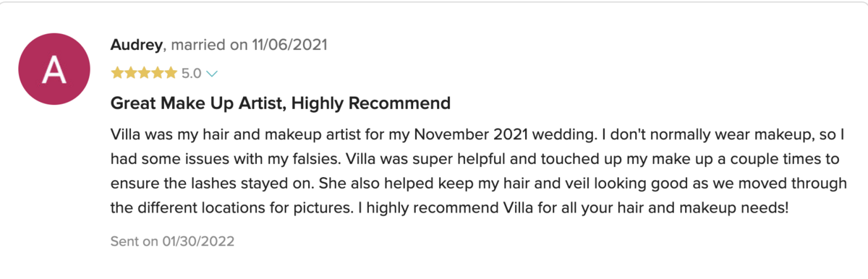The image size is (868, 279).
Task: Click the third gold rating star
Action: point(144,73)
